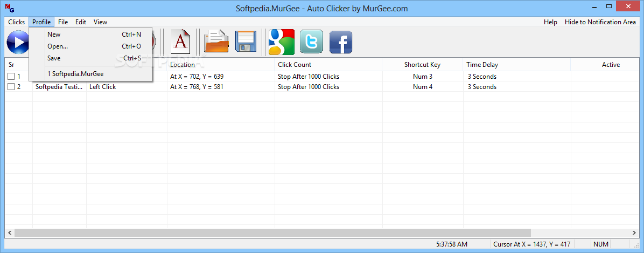Sort by the Active column header

tap(605, 65)
